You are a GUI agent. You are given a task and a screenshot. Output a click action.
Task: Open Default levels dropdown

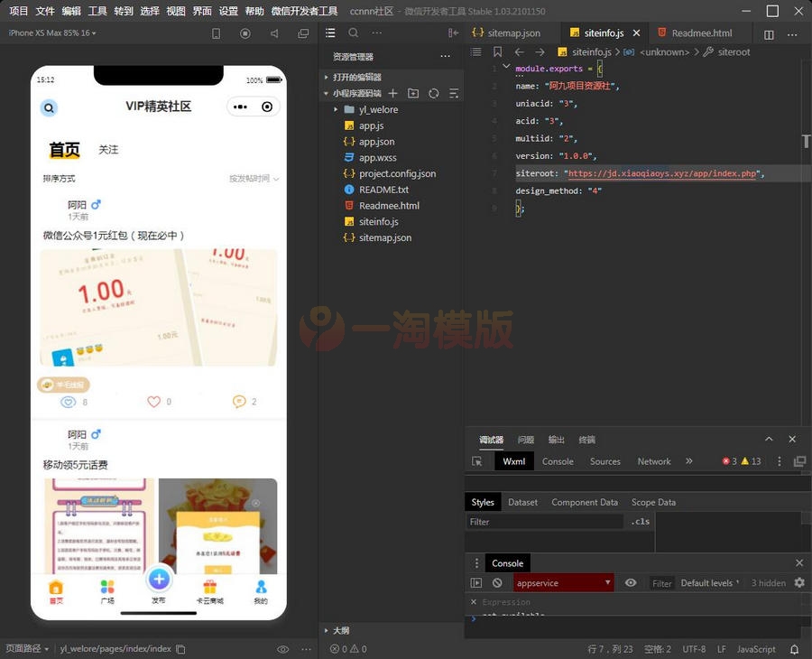point(710,583)
